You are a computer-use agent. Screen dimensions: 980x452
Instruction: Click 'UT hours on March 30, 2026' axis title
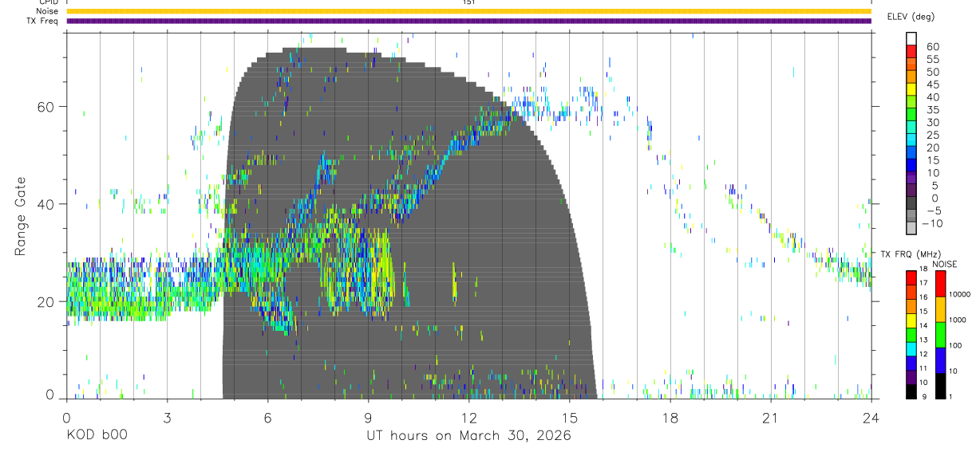(468, 436)
